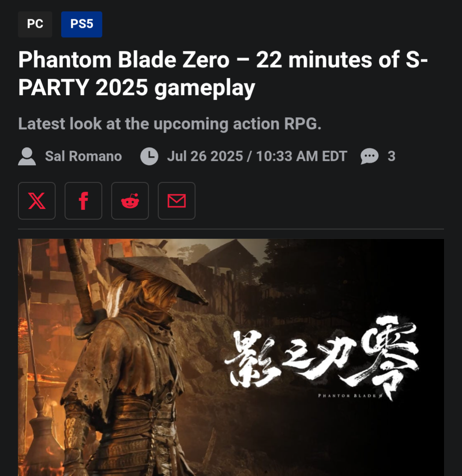Click the author avatar silhouette icon

pos(27,156)
